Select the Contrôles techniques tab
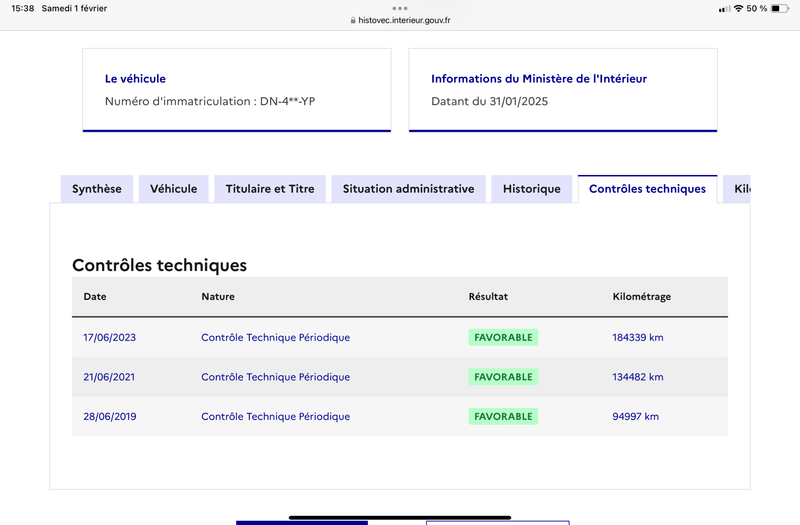This screenshot has width=800, height=525. 647,189
